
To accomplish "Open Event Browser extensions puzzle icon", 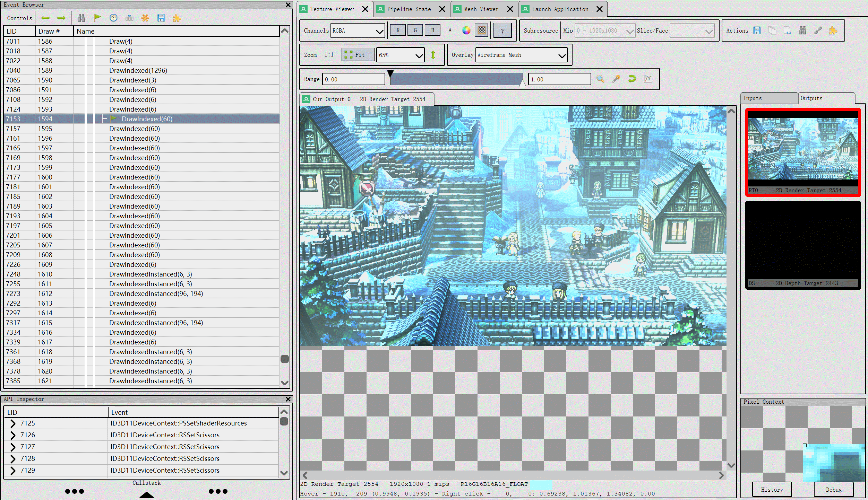I will pyautogui.click(x=177, y=18).
